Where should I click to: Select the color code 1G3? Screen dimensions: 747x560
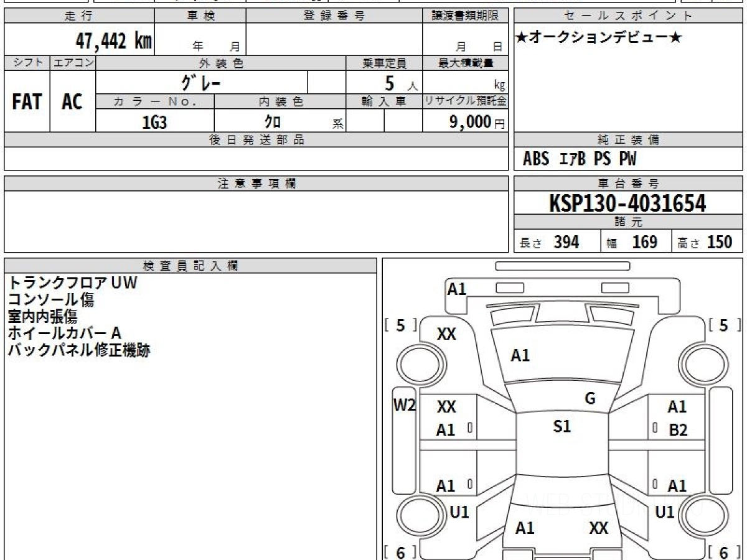154,122
